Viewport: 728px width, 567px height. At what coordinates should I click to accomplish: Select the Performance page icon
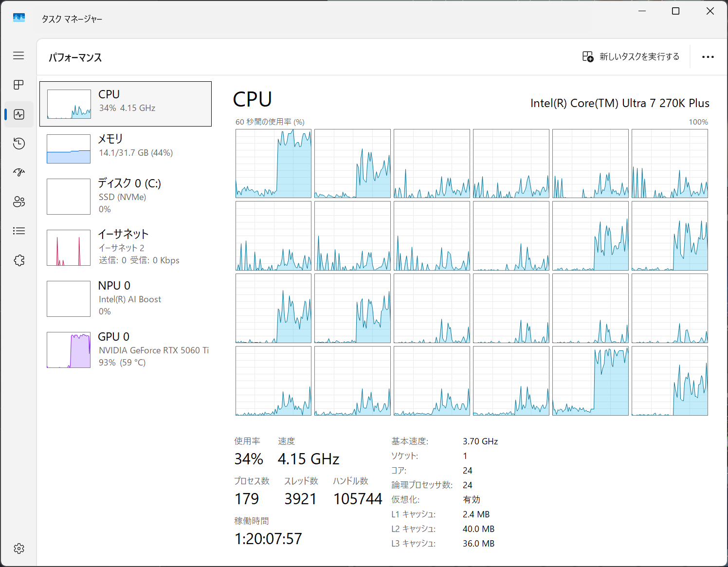[x=19, y=114]
